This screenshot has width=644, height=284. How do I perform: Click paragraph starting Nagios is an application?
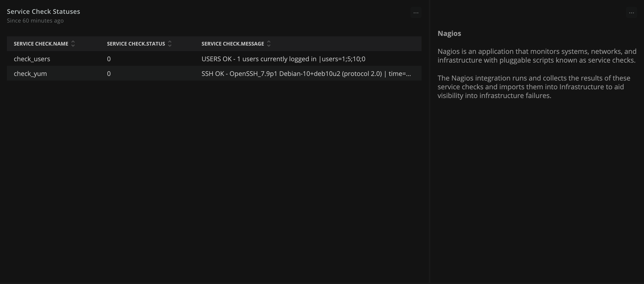click(536, 56)
